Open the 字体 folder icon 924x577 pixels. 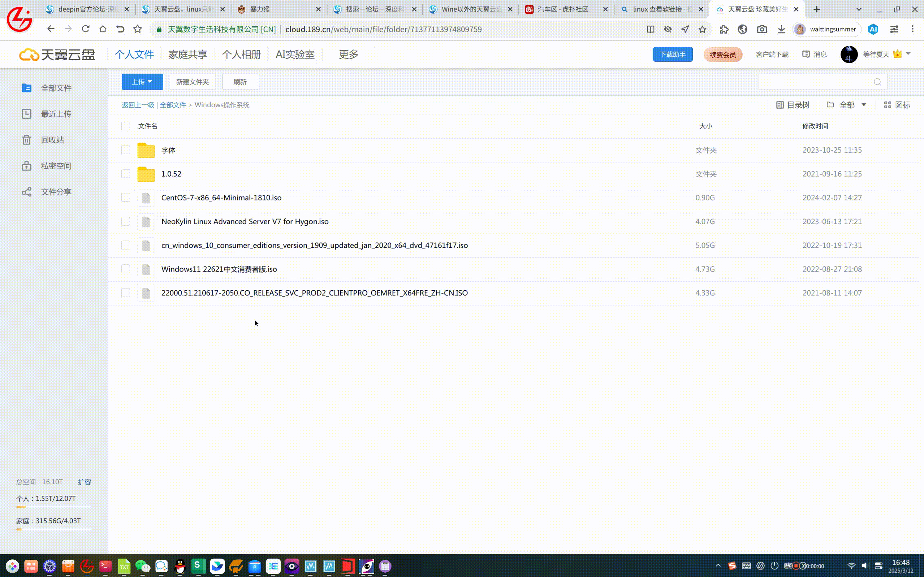(x=146, y=150)
